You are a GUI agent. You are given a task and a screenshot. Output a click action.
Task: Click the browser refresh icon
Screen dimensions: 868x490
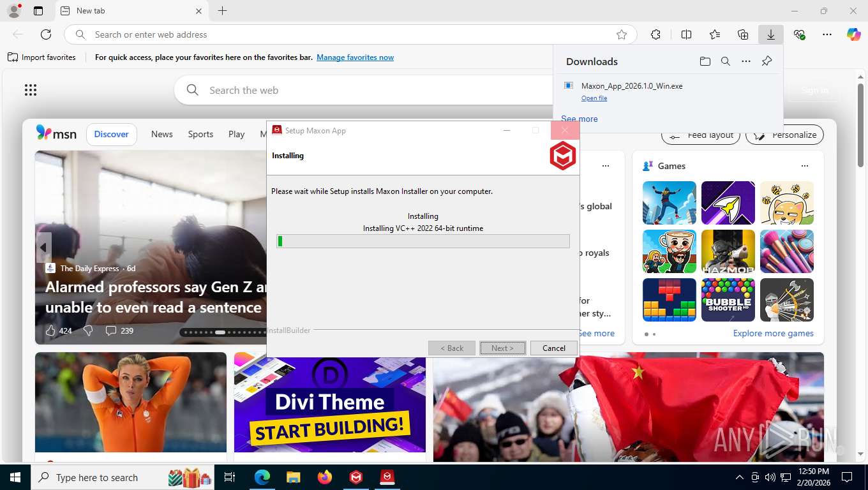[46, 34]
